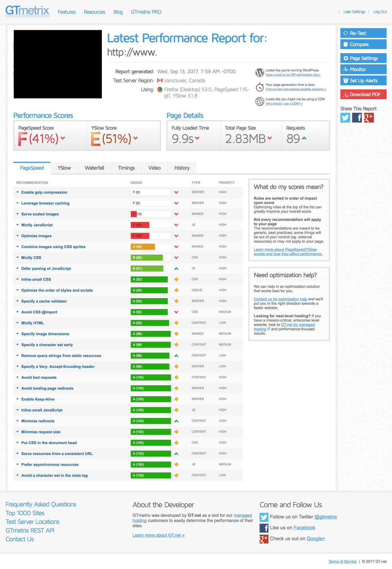392x569 pixels.
Task: Click Set Up Alerts button
Action: (x=363, y=80)
